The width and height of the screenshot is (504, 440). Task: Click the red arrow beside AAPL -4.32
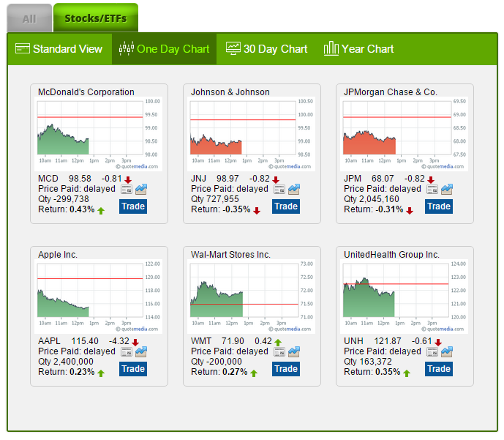tap(135, 342)
